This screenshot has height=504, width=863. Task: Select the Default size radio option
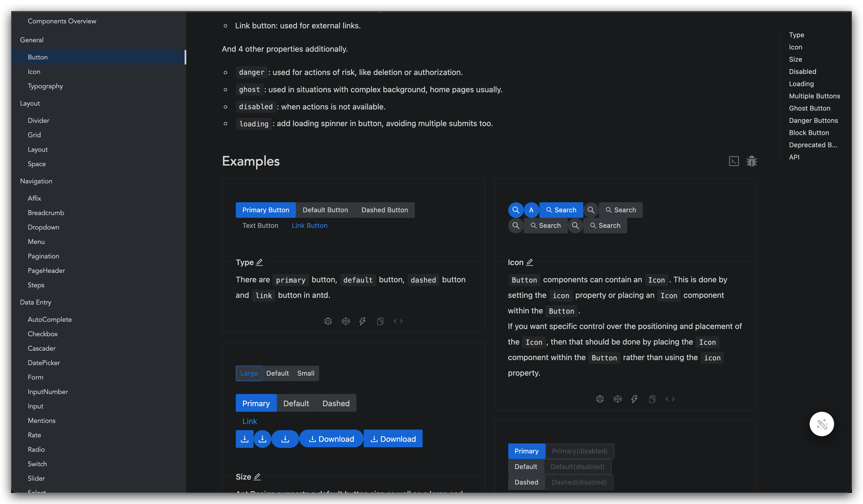[277, 373]
